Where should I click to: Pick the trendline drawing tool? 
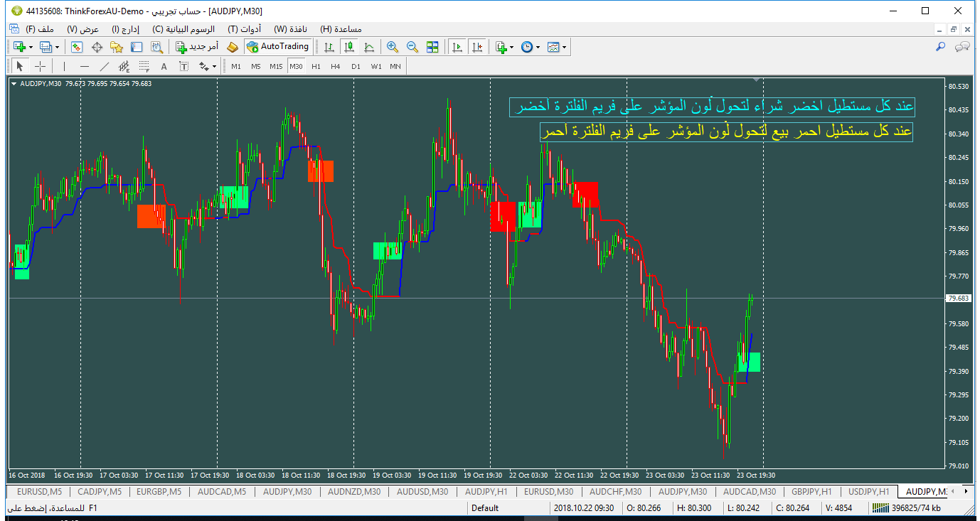click(105, 66)
